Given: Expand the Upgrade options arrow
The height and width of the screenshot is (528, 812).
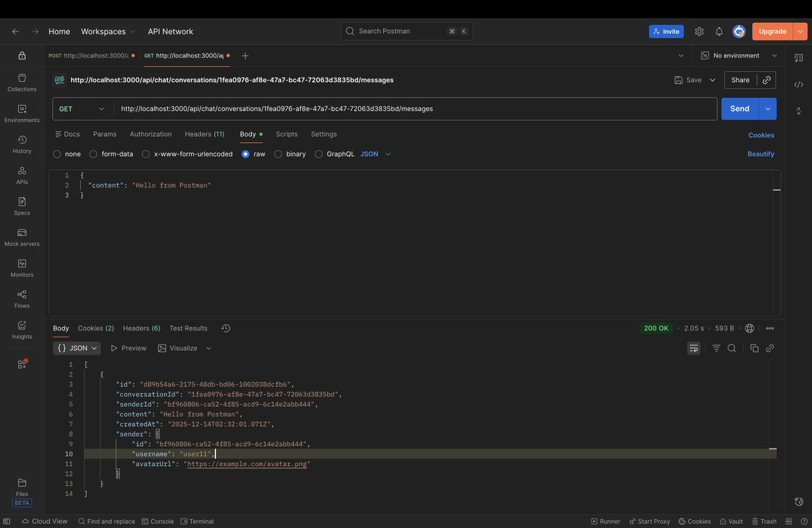Looking at the screenshot, I should [800, 32].
